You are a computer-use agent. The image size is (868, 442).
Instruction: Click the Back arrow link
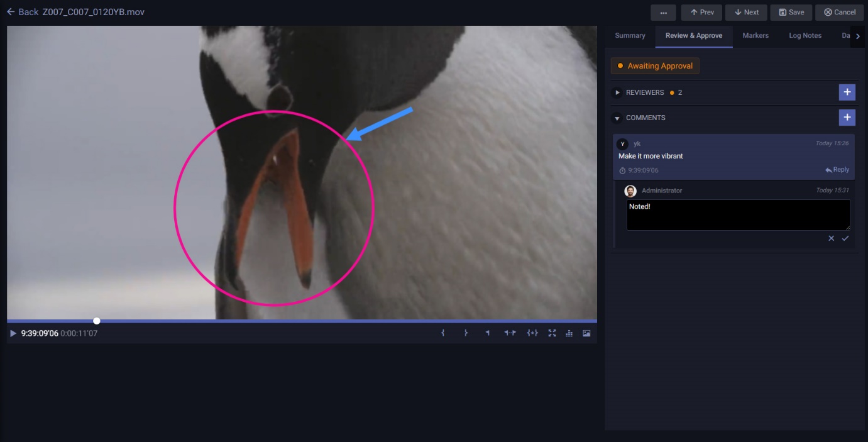click(23, 12)
